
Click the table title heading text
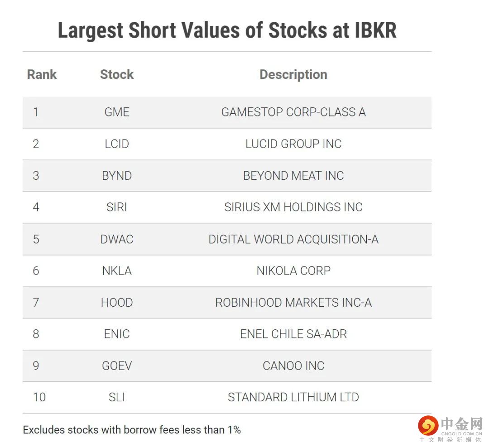227,31
